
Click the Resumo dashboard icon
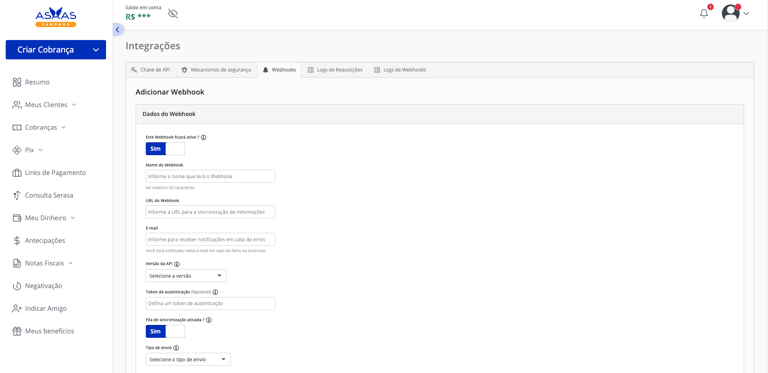(17, 82)
